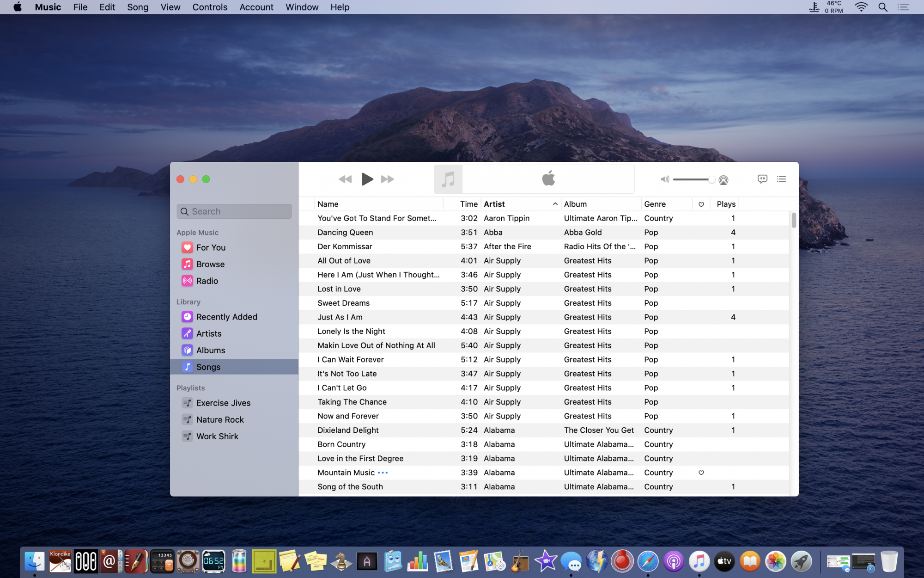
Task: Open the lyrics speech bubble icon
Action: pos(762,179)
